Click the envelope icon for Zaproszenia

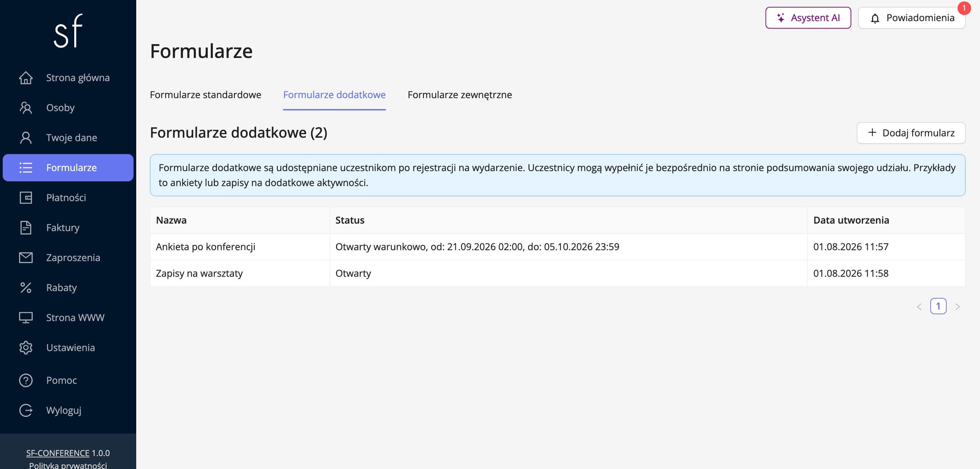click(26, 257)
